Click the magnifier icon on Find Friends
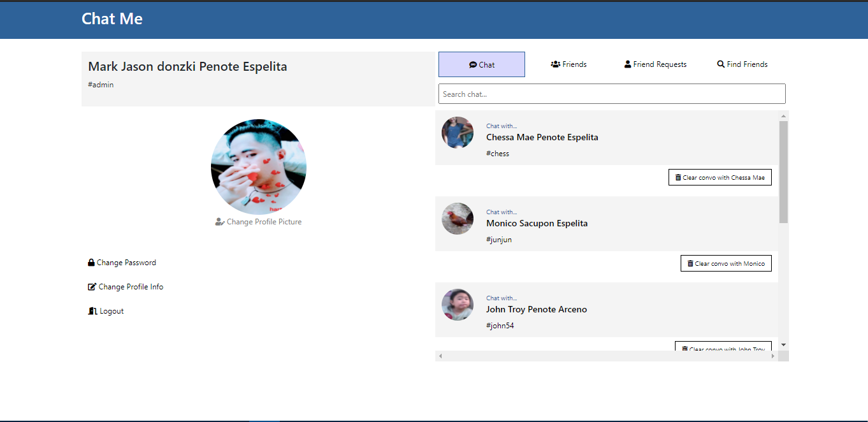 tap(721, 64)
